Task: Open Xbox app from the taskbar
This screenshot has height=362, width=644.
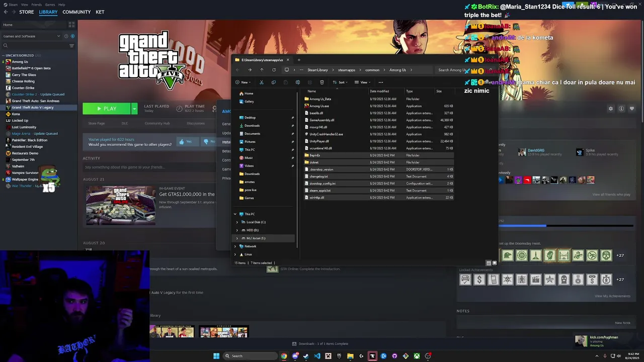Action: tap(417, 356)
